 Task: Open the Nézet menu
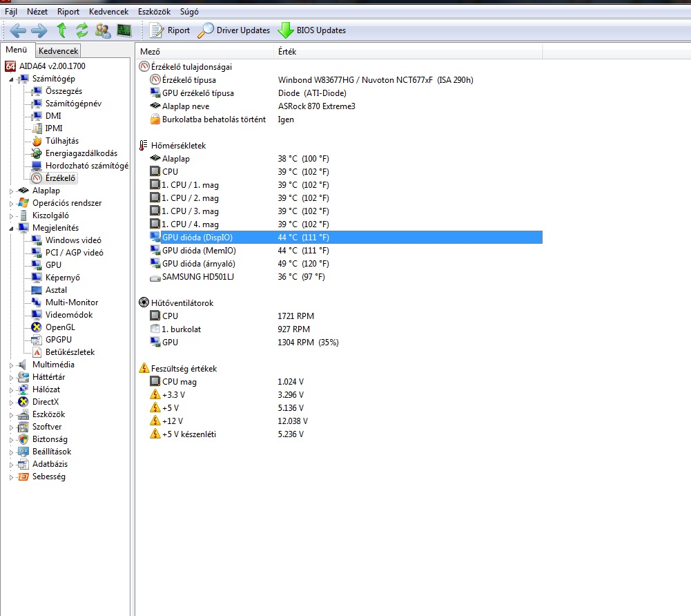[37, 12]
